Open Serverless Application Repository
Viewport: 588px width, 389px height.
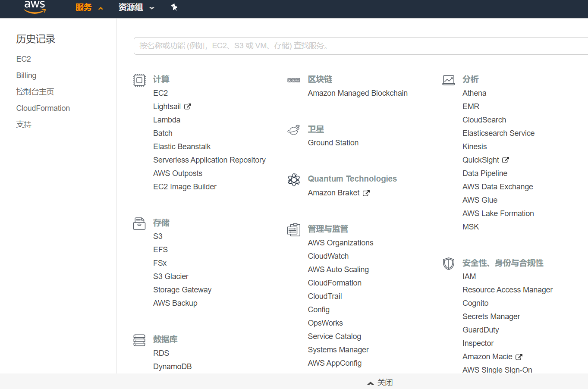click(x=209, y=160)
